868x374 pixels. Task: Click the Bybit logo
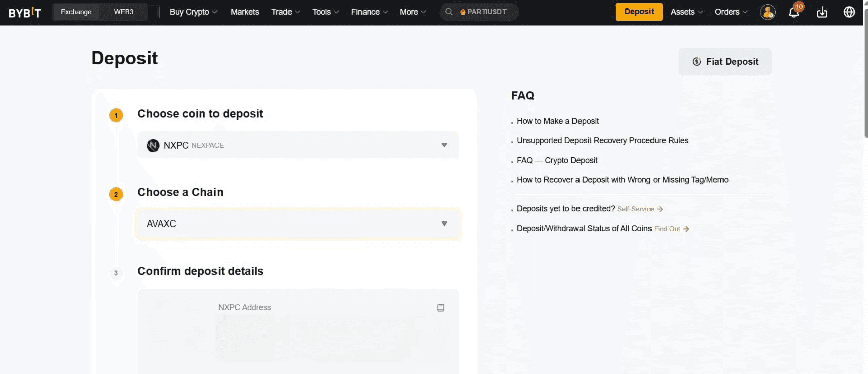point(25,12)
